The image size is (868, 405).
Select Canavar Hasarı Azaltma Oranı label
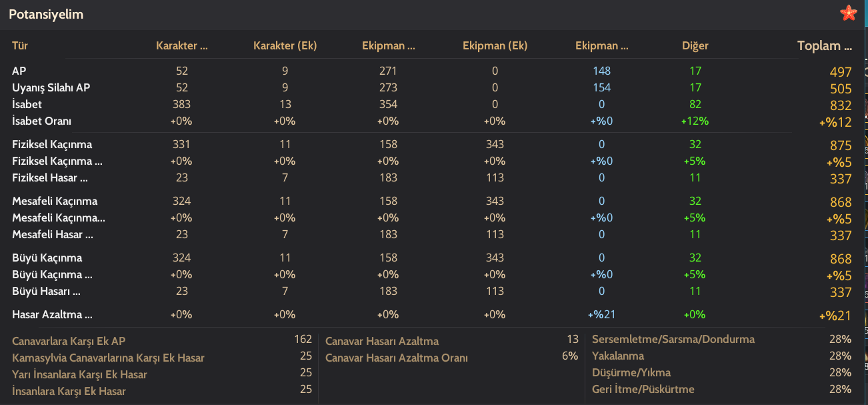[397, 358]
